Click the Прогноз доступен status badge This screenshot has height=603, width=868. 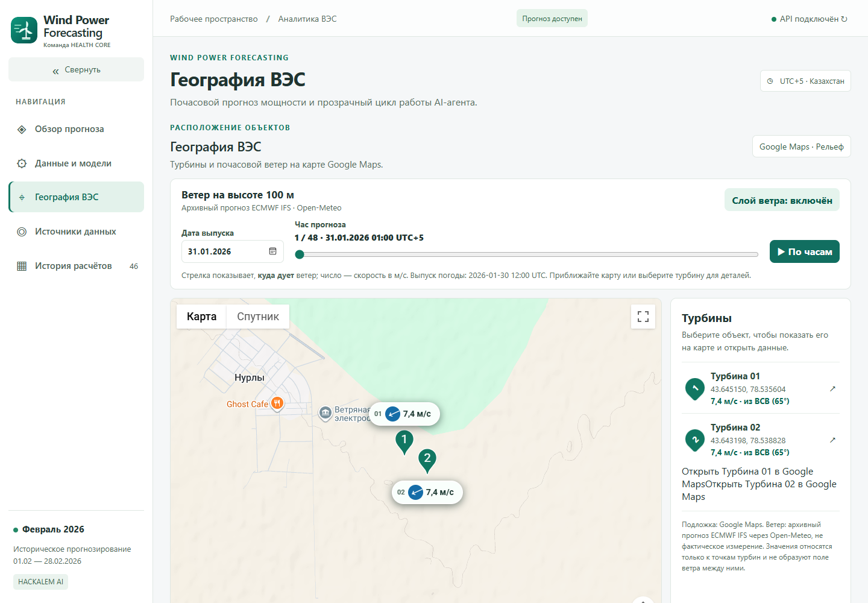coord(552,18)
